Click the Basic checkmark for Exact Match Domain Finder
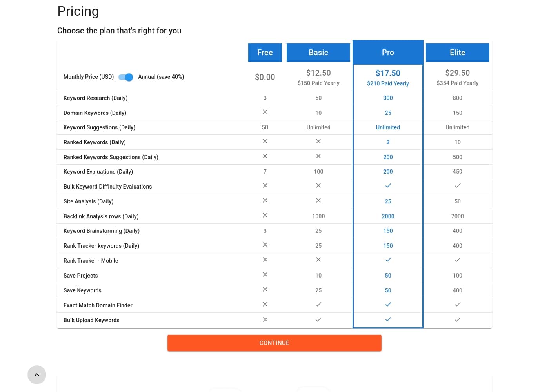549x392 pixels. pyautogui.click(x=318, y=305)
